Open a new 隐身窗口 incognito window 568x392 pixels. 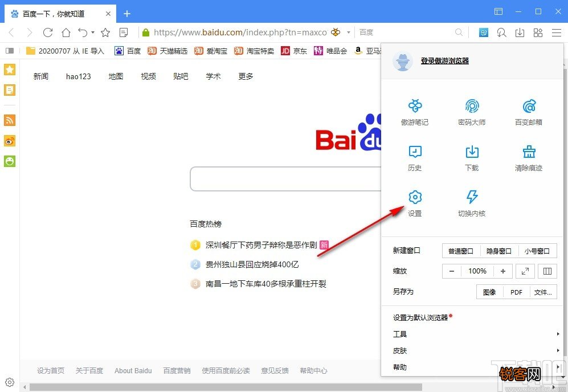click(x=499, y=251)
